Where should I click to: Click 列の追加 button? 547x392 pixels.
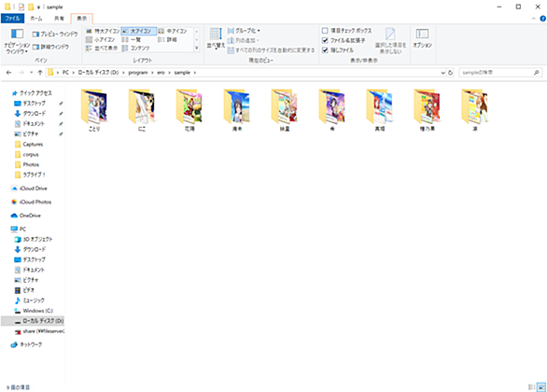click(x=243, y=40)
